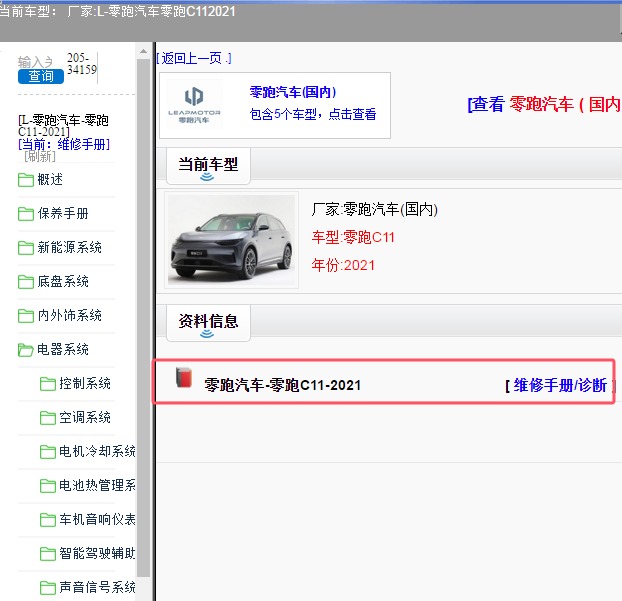Click the 零跑汽车-零跑C11-2021 entry title
Image resolution: width=622 pixels, height=601 pixels.
point(282,385)
